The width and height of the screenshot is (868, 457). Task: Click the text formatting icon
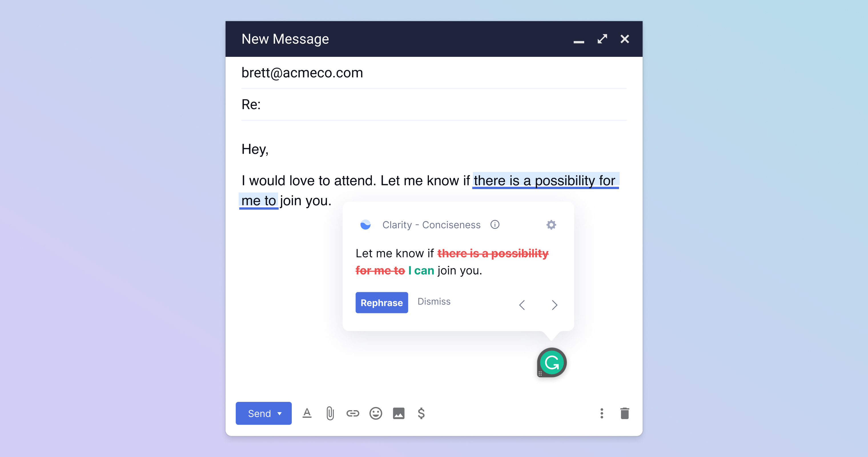308,413
